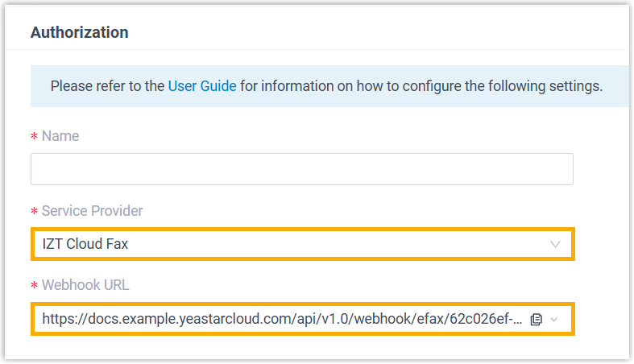The image size is (634, 364).
Task: Click into the Name input field
Action: click(x=302, y=170)
